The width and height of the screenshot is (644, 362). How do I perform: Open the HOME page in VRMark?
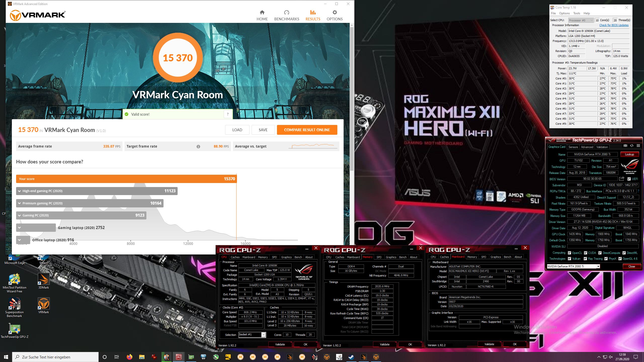tap(262, 15)
